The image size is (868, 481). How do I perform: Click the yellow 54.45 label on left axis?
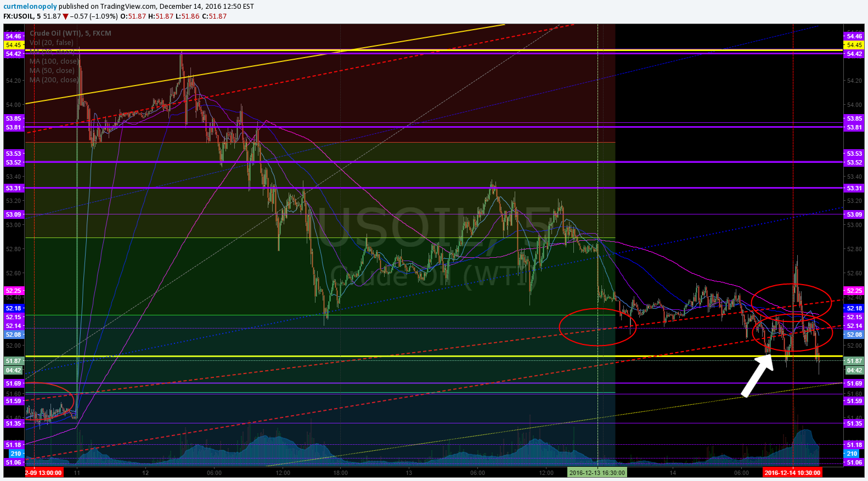click(14, 45)
